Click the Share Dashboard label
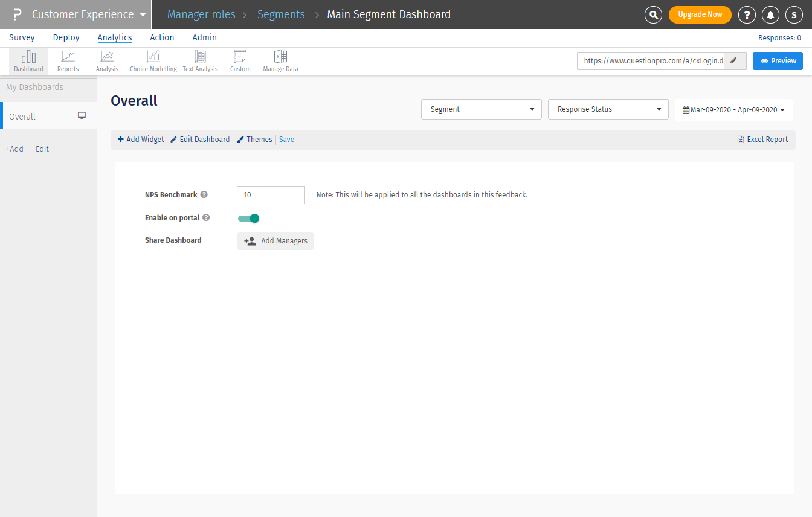 (173, 240)
